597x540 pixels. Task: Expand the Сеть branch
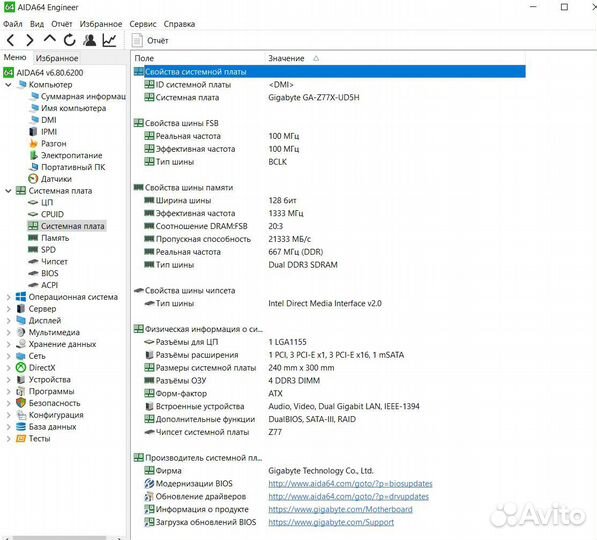click(8, 356)
